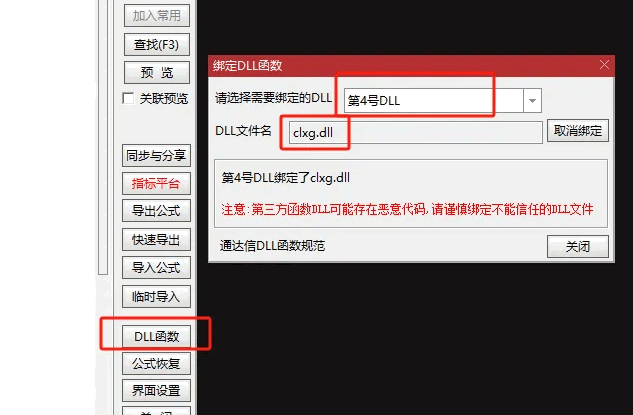Open the red 指标平台 button
Image resolution: width=633 pixels, height=415 pixels.
point(156,184)
